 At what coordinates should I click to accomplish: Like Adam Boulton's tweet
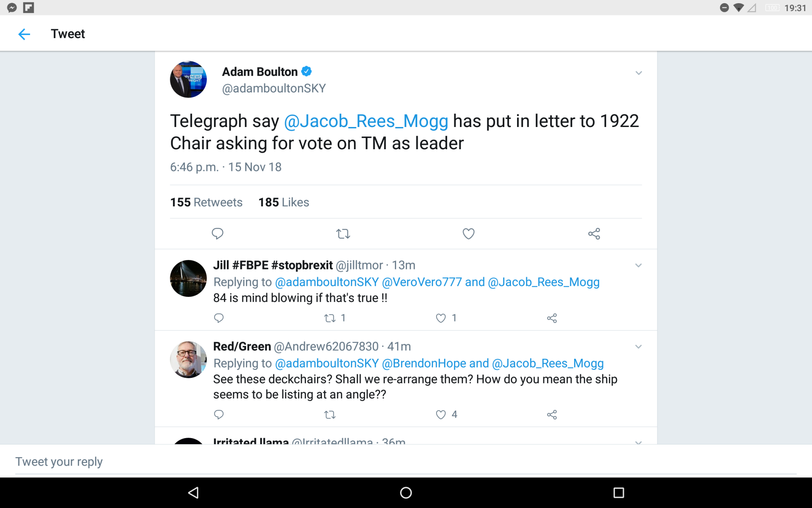(468, 234)
